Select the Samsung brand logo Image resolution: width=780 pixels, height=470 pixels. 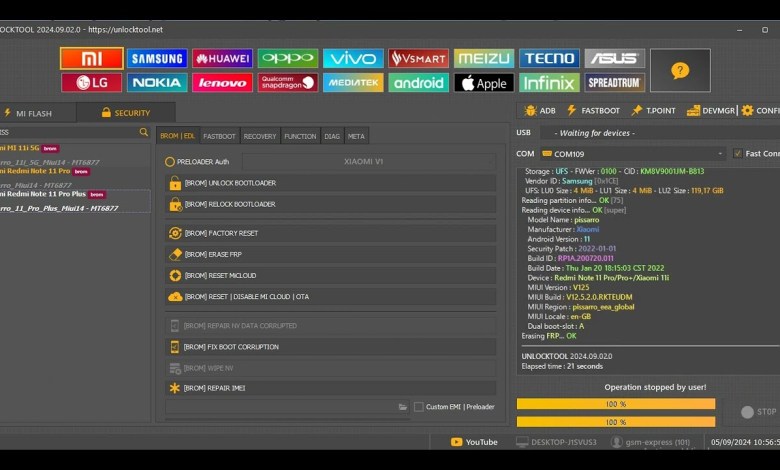[x=157, y=59]
